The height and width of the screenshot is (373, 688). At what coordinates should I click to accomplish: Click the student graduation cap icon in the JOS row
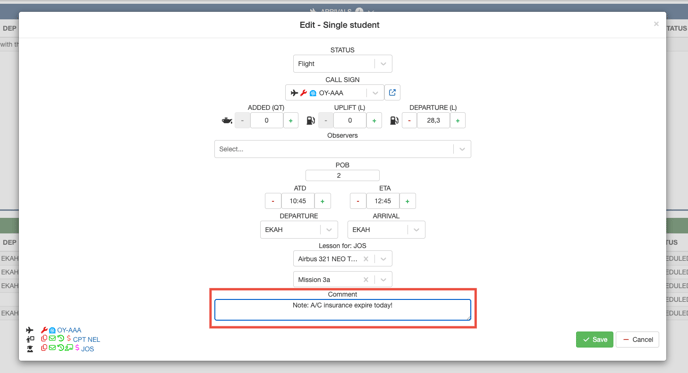[30, 349]
